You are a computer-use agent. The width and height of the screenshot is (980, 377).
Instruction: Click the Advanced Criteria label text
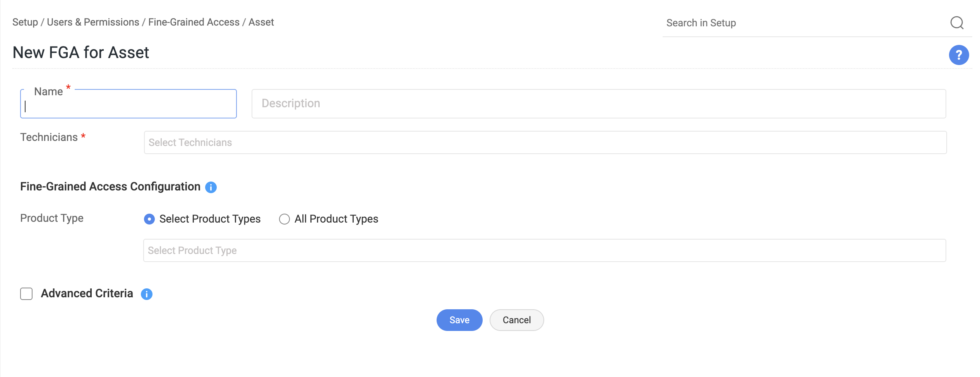pyautogui.click(x=87, y=293)
